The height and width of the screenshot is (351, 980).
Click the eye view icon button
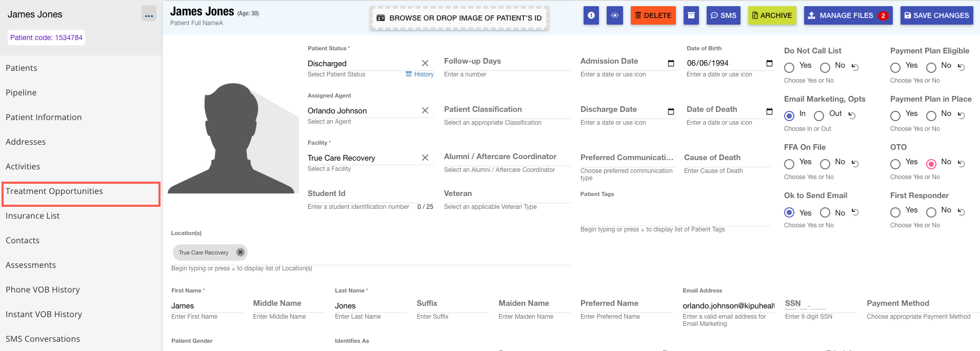click(614, 15)
